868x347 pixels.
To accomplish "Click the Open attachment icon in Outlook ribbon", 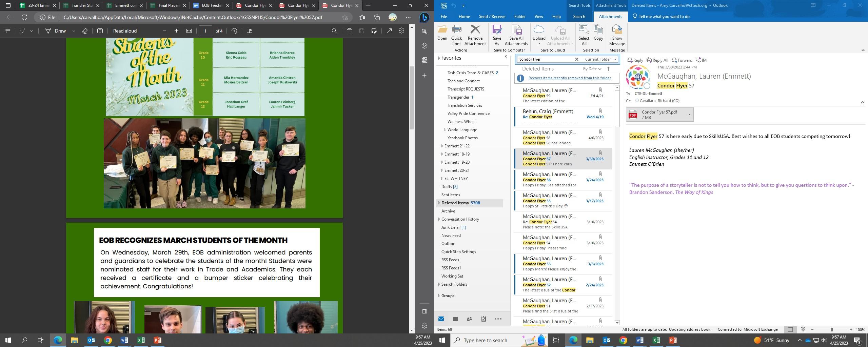I will (442, 33).
